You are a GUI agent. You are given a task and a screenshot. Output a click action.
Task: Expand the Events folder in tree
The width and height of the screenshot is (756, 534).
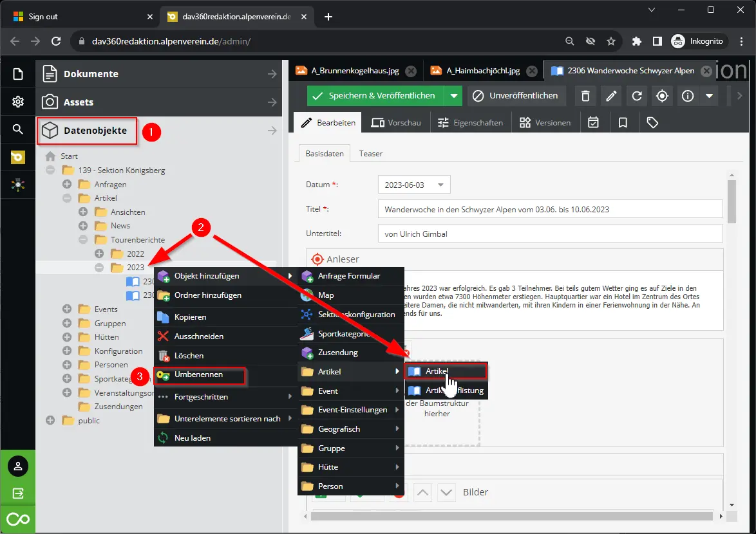tap(67, 309)
